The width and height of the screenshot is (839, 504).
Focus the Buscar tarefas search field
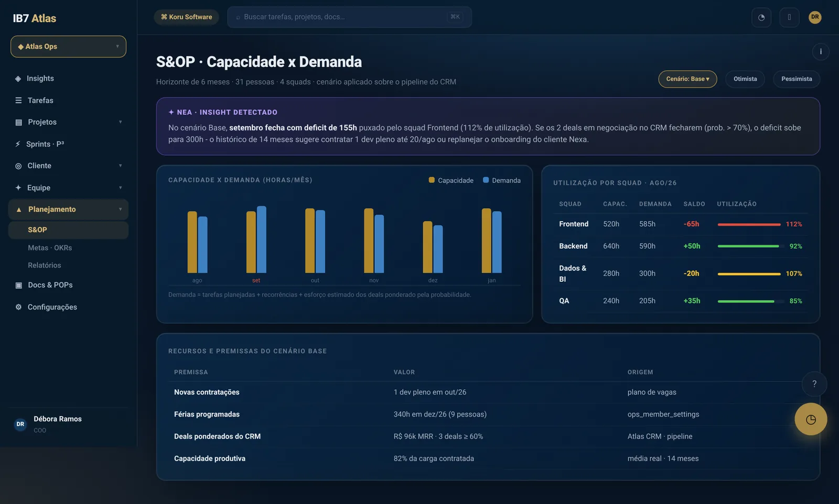point(349,17)
